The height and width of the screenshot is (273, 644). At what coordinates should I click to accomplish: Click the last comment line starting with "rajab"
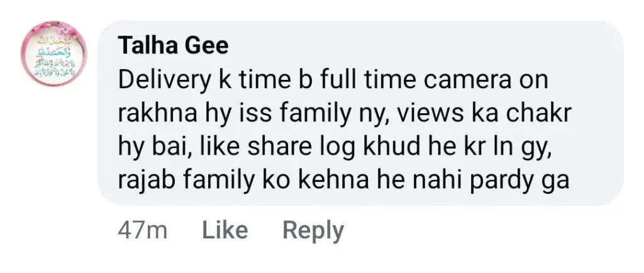tap(343, 182)
